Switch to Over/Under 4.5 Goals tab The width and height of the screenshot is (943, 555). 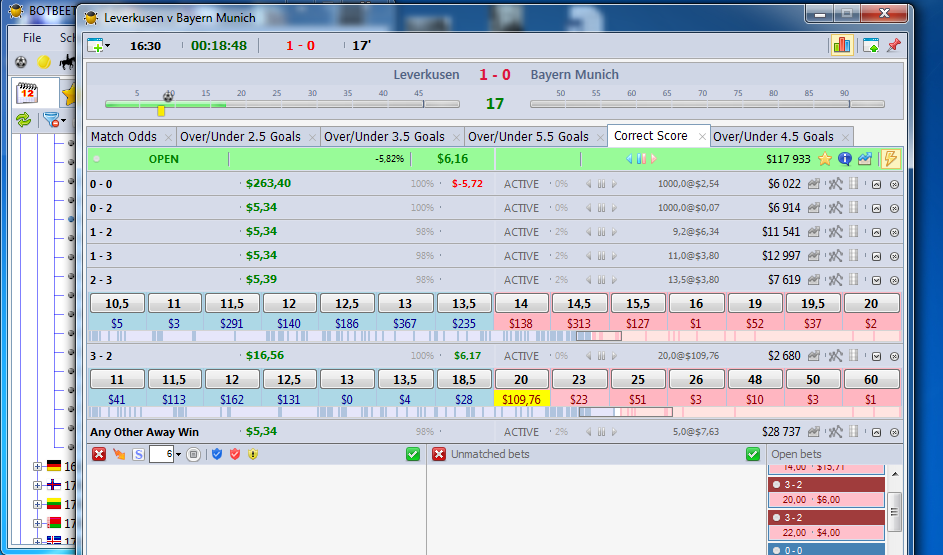pos(773,136)
